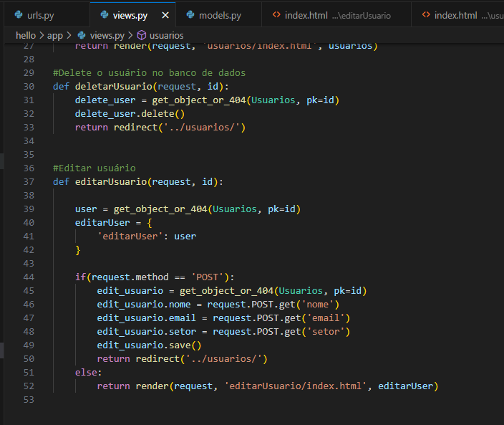Click line number 44 in the gutter

[28, 277]
